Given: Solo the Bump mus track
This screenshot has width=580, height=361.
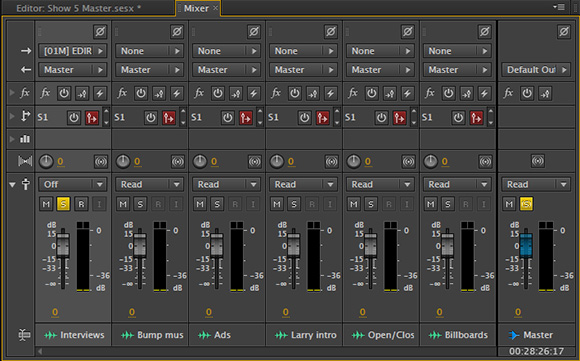Looking at the screenshot, I should (140, 204).
